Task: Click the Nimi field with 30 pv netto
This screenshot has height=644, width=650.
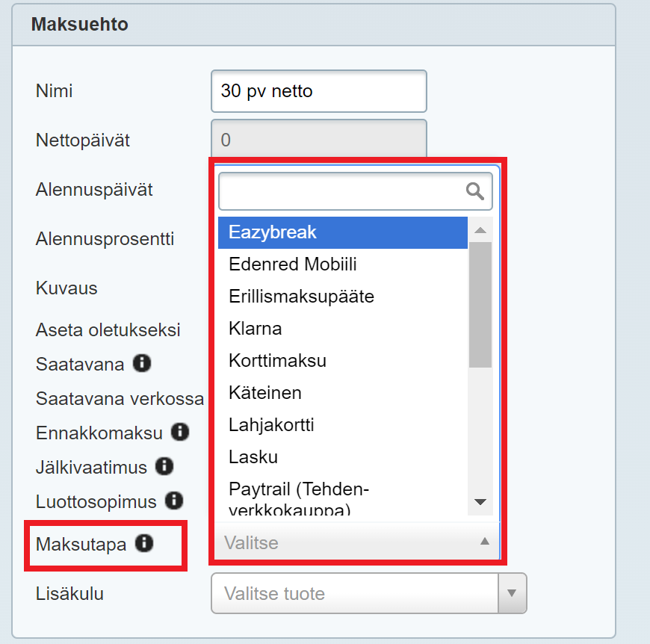Action: (319, 91)
